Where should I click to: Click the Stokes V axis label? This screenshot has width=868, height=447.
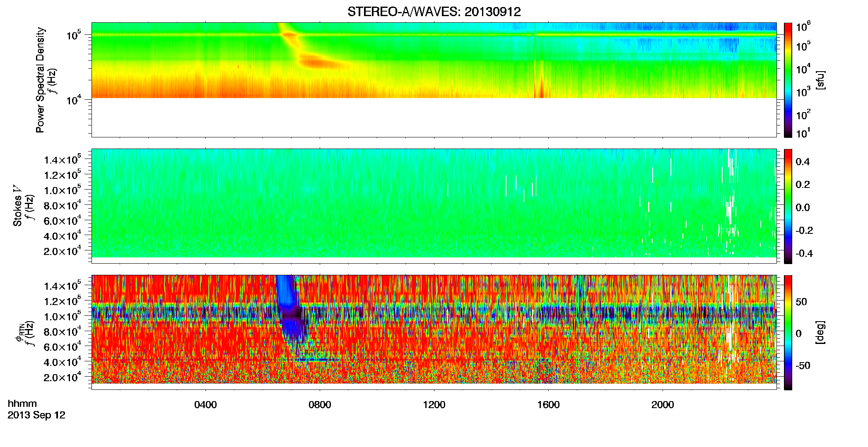click(x=17, y=206)
